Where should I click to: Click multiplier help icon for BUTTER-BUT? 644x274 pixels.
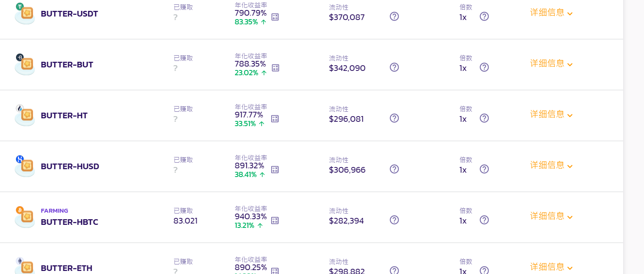point(484,67)
